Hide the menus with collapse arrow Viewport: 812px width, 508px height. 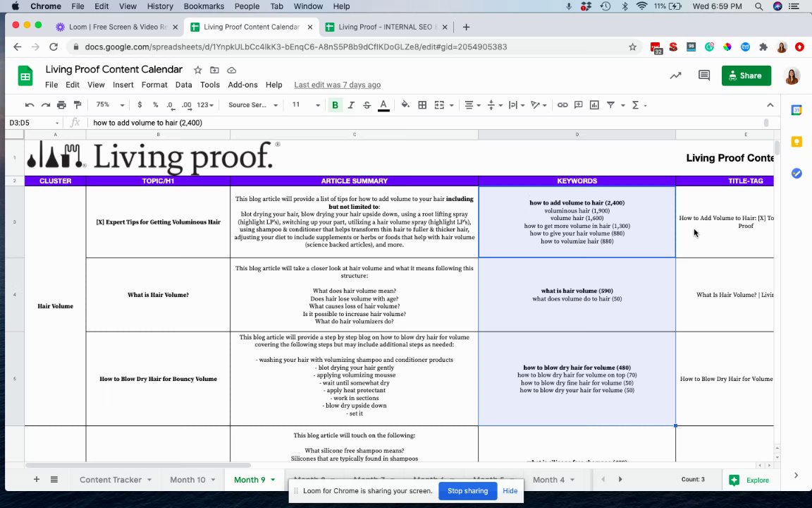770,105
